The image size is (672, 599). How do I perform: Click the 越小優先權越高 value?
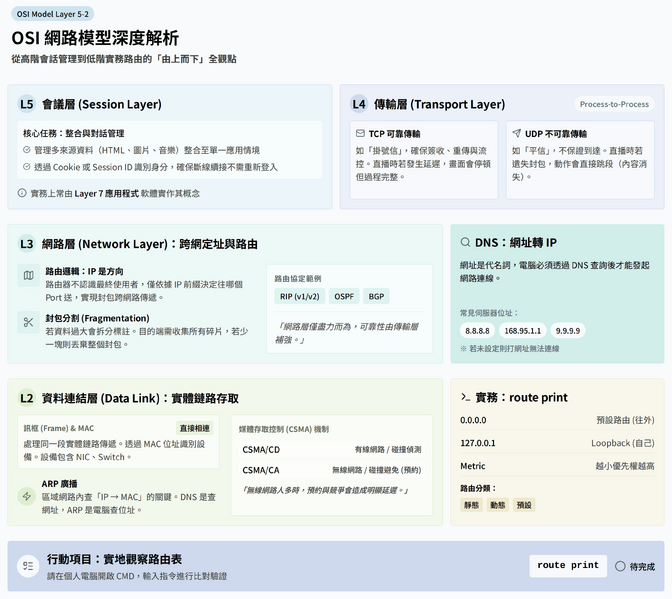(x=625, y=466)
